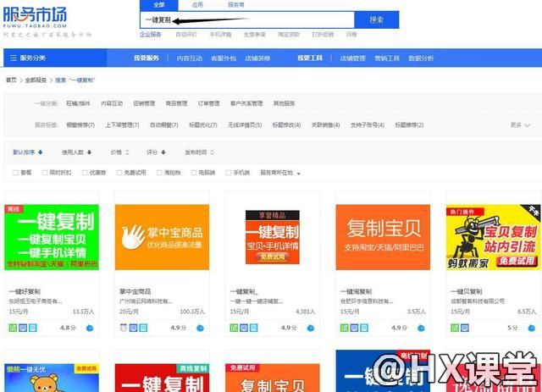Click the blue 搜索 button
This screenshot has width=542, height=392.
377,19
